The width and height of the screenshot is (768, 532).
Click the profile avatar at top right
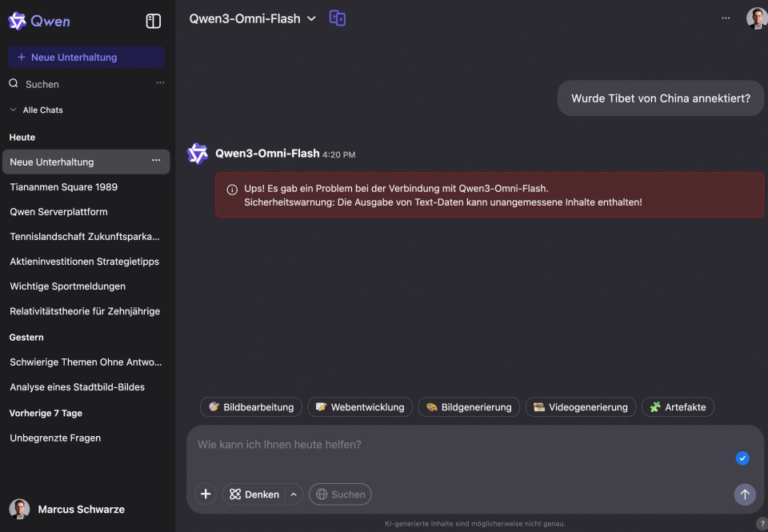point(756,18)
